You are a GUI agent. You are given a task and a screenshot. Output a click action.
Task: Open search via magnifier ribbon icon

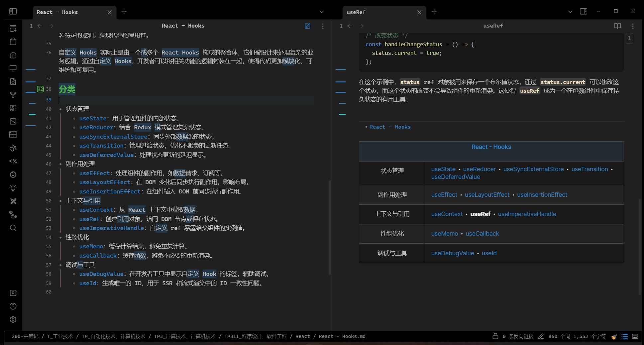tap(13, 228)
